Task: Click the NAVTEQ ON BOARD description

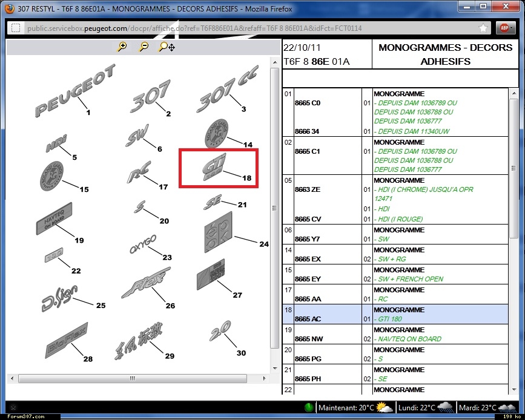Action: 408,339
